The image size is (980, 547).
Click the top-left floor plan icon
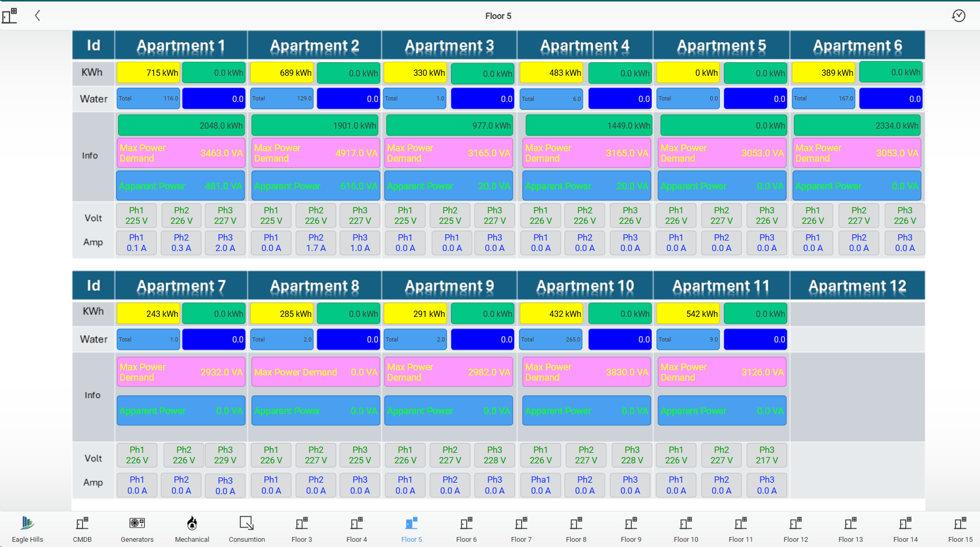point(10,16)
